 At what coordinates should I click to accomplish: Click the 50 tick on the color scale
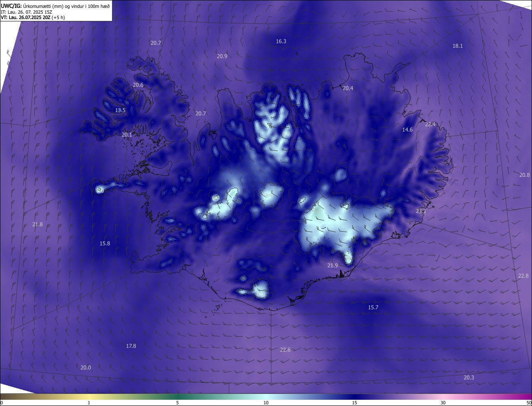tap(529, 403)
